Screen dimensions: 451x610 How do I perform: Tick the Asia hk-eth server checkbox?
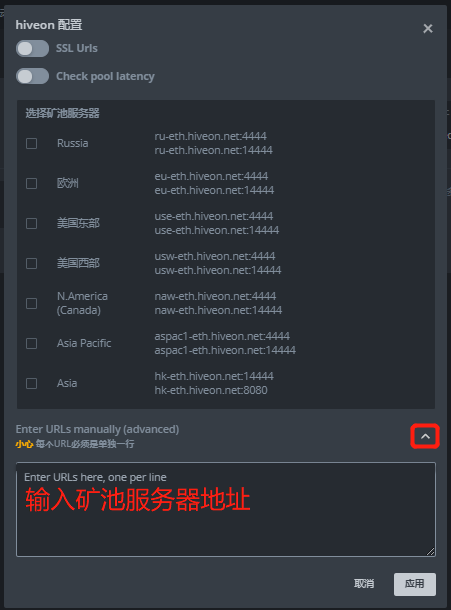click(x=32, y=383)
